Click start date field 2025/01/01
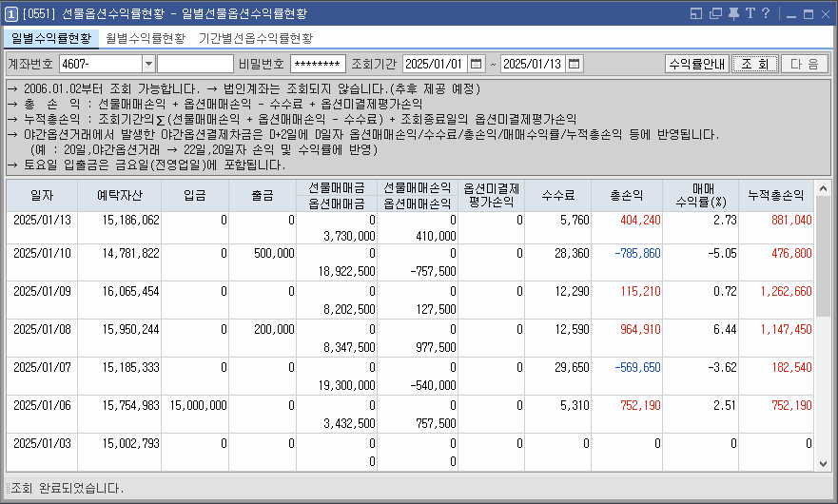 click(x=435, y=64)
